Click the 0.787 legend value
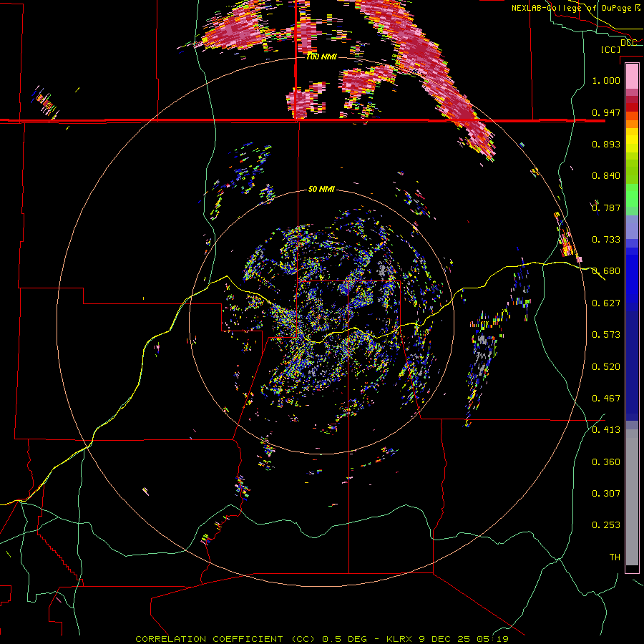Viewport: 644px width, 644px height. 606,208
